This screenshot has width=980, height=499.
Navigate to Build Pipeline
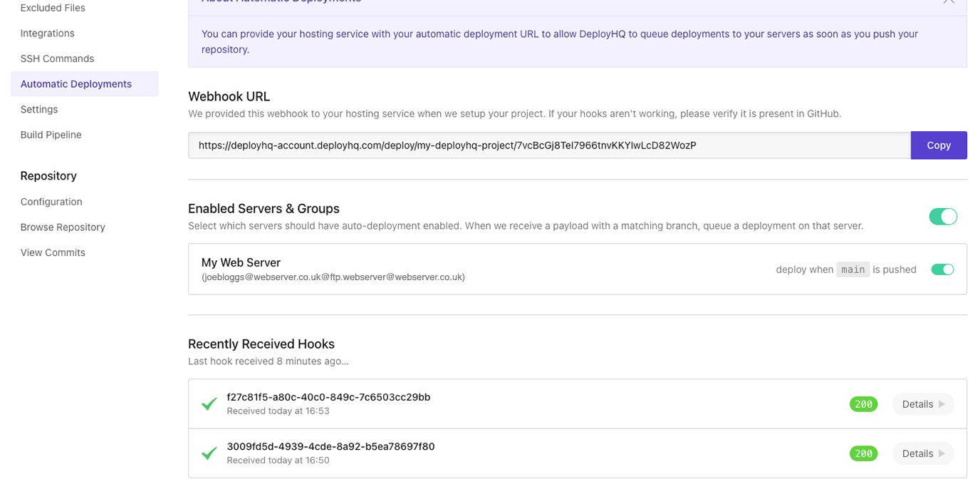[x=51, y=135]
